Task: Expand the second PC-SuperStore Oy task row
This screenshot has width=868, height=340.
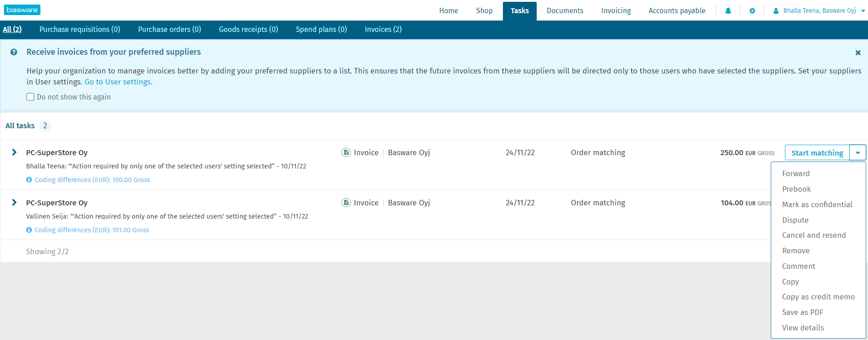Action: [14, 203]
